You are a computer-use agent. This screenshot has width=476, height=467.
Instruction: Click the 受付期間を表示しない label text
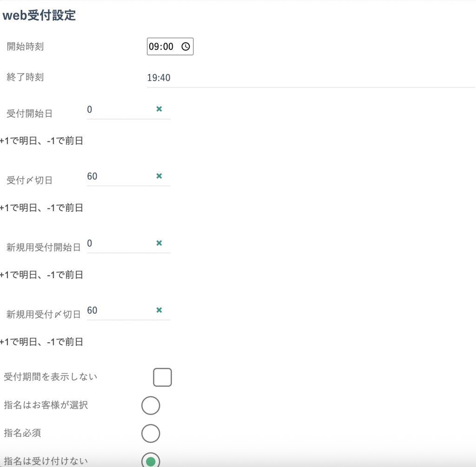tap(51, 377)
